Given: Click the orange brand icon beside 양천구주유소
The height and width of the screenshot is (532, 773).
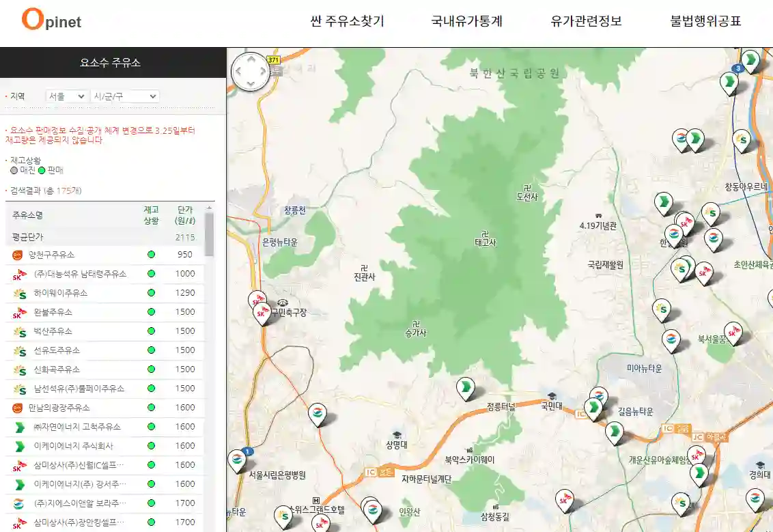Looking at the screenshot, I should tap(16, 255).
